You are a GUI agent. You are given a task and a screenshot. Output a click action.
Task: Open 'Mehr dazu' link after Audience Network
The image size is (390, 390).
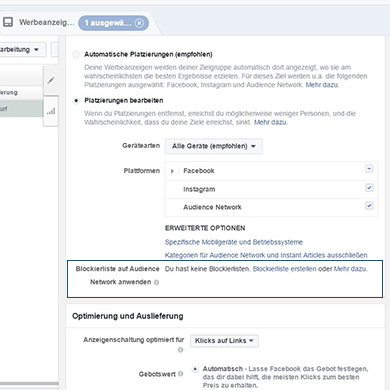point(322,85)
